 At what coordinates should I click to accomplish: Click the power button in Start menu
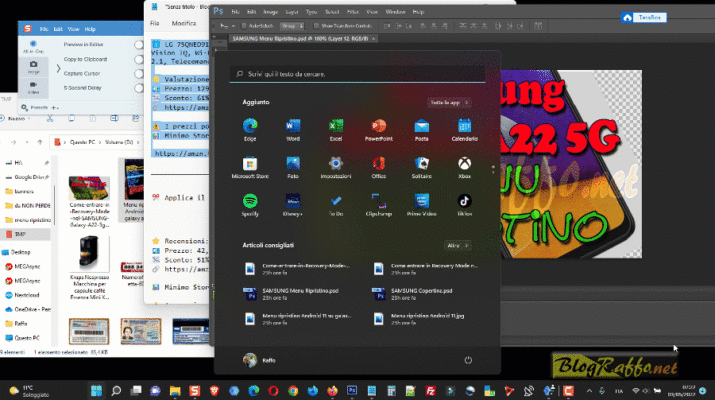[468, 360]
